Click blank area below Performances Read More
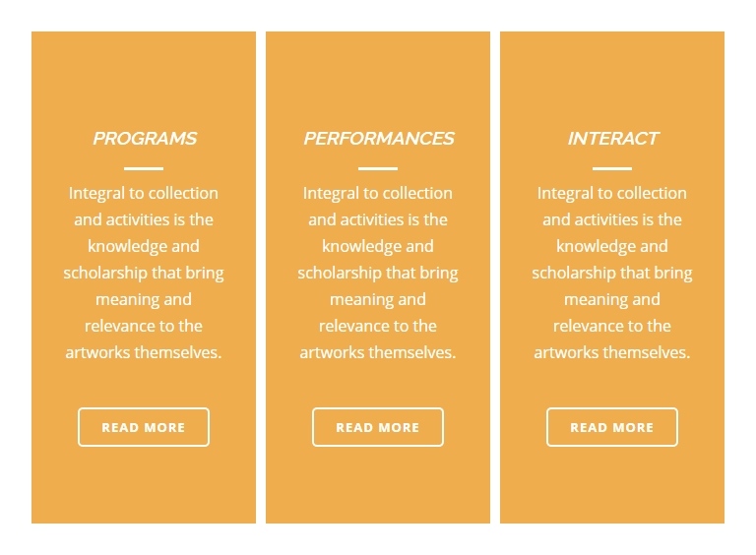Screen dimensions: 756x555 pos(378,486)
